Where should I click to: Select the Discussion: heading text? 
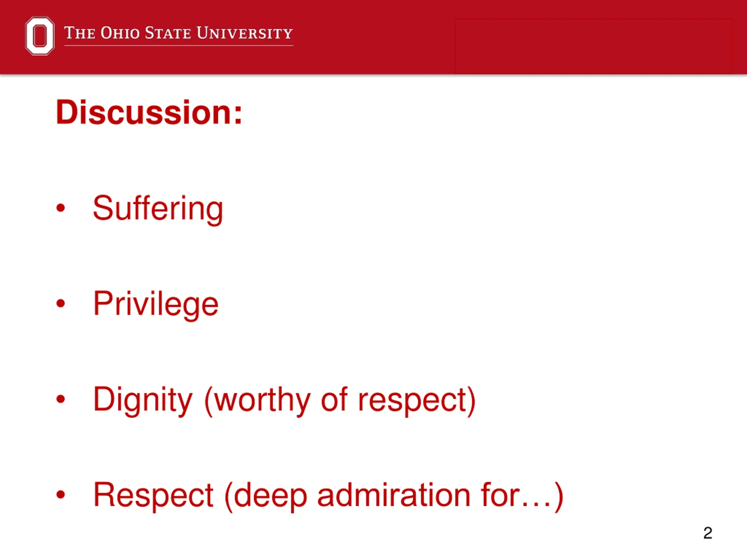point(149,112)
